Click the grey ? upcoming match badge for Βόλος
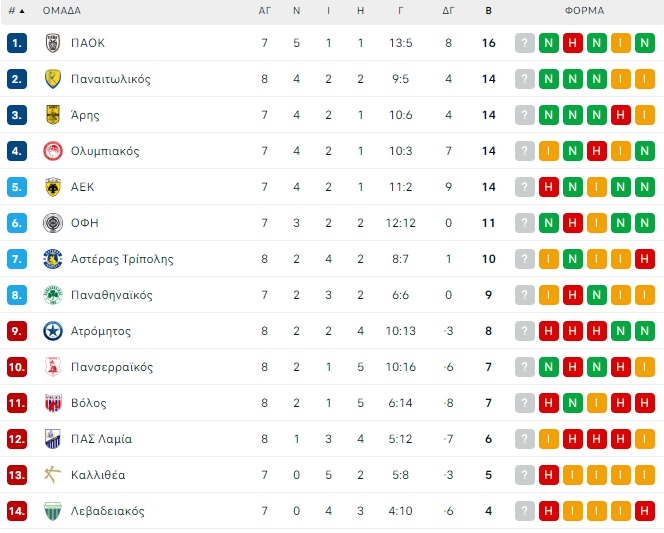664x533 pixels. (525, 403)
